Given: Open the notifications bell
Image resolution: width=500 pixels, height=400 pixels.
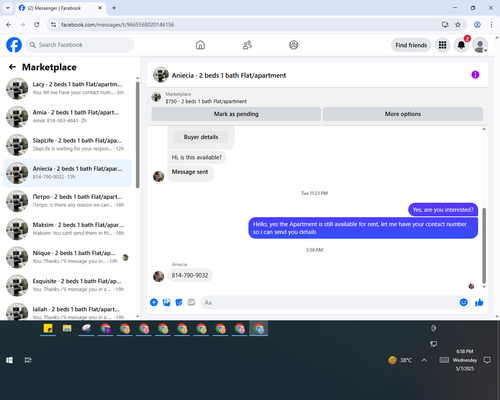Looking at the screenshot, I should [x=461, y=45].
